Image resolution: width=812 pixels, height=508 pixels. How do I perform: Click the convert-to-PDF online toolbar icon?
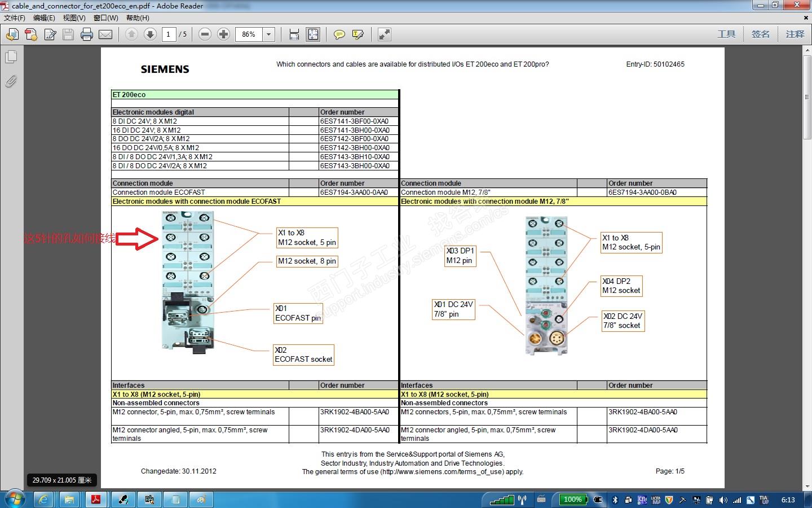pyautogui.click(x=12, y=34)
